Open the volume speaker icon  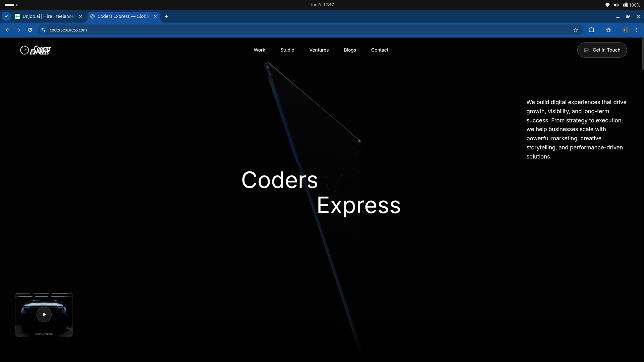click(616, 5)
